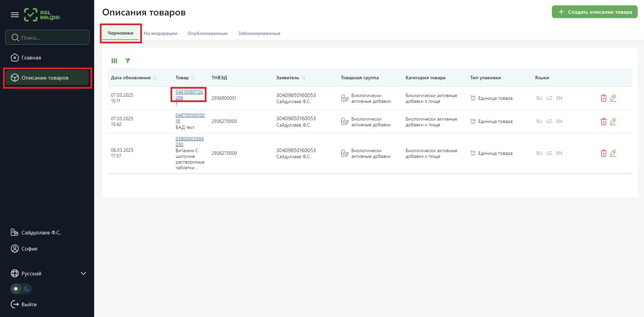644x317 pixels.
Task: Open product link 03800003304030
Action: (189, 141)
